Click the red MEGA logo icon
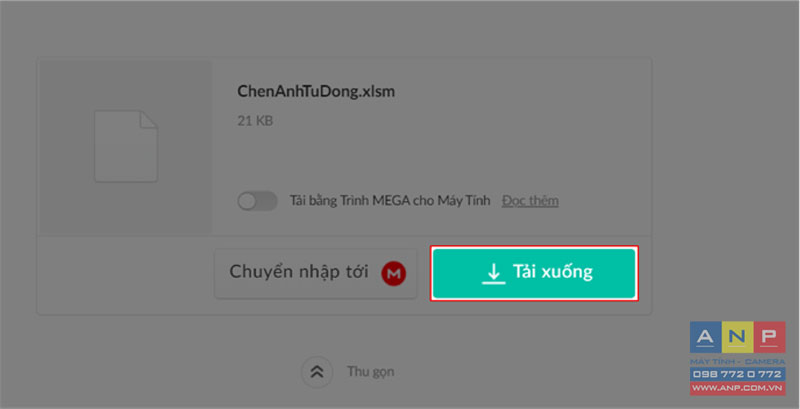Screen dimensions: 800x409 pos(393,273)
